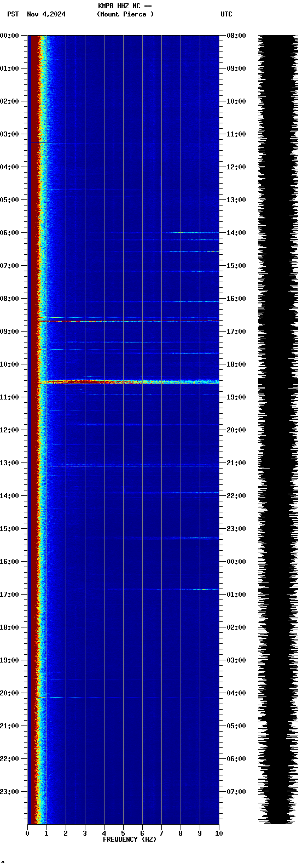Click the 23:00 PST time label
Viewport: 302px width, 868px height.
click(x=9, y=792)
